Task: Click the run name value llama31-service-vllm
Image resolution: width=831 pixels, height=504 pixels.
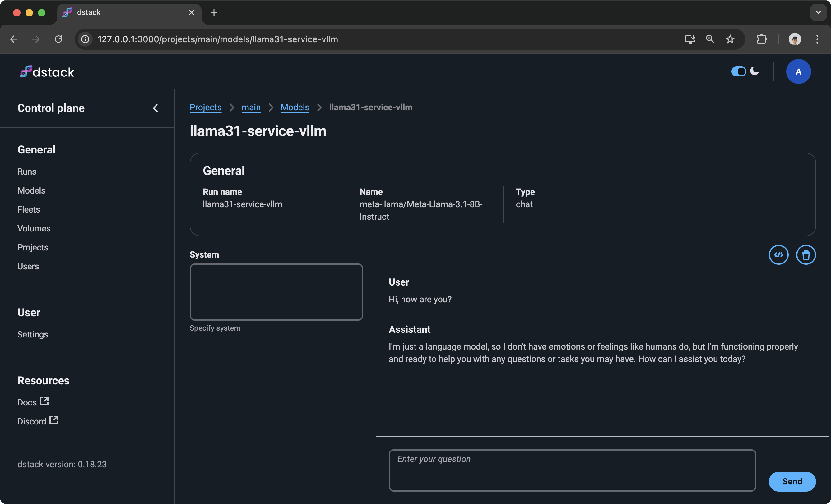Action: tap(243, 204)
